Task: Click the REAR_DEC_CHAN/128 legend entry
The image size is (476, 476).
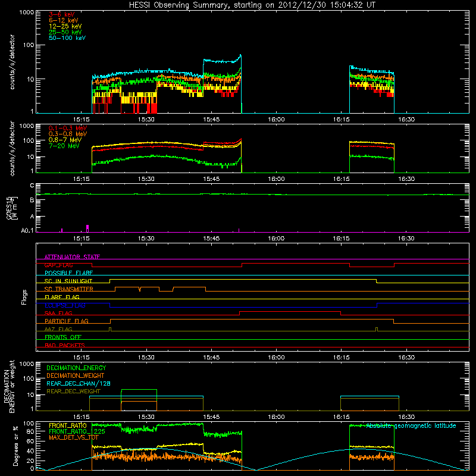Action: point(79,383)
